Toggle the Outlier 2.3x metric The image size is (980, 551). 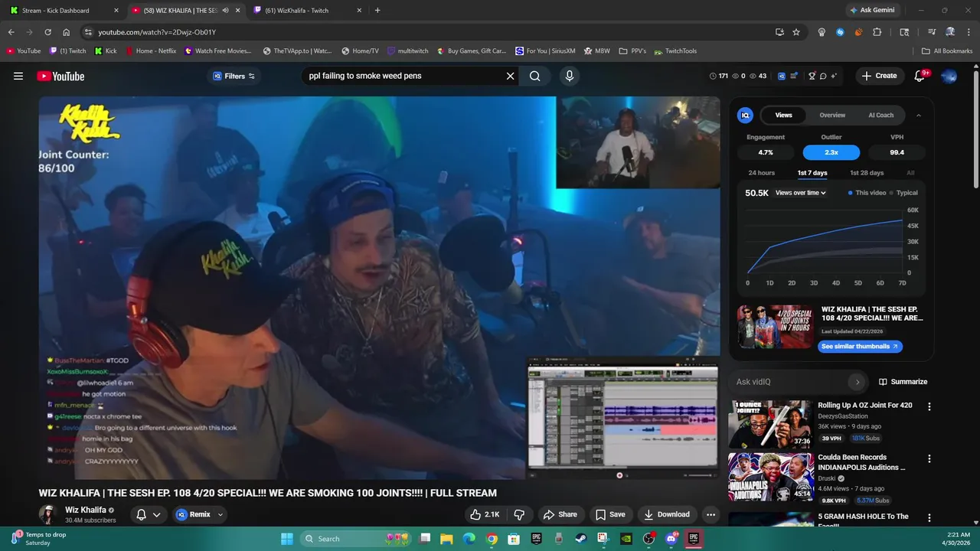click(x=831, y=152)
